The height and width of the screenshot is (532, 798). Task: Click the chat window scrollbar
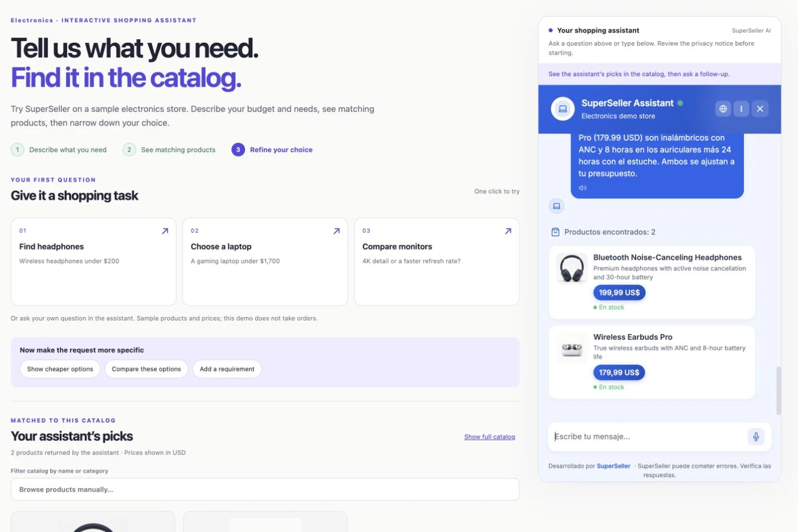pyautogui.click(x=779, y=390)
